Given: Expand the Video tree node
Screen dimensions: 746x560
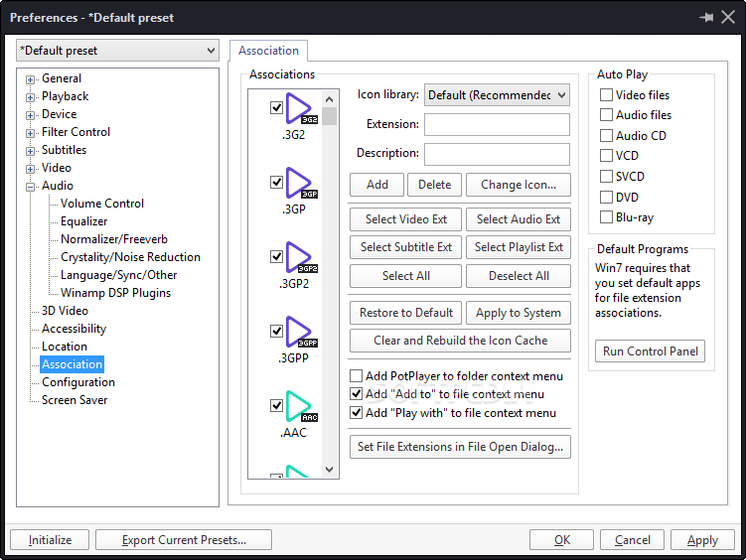Looking at the screenshot, I should (31, 169).
